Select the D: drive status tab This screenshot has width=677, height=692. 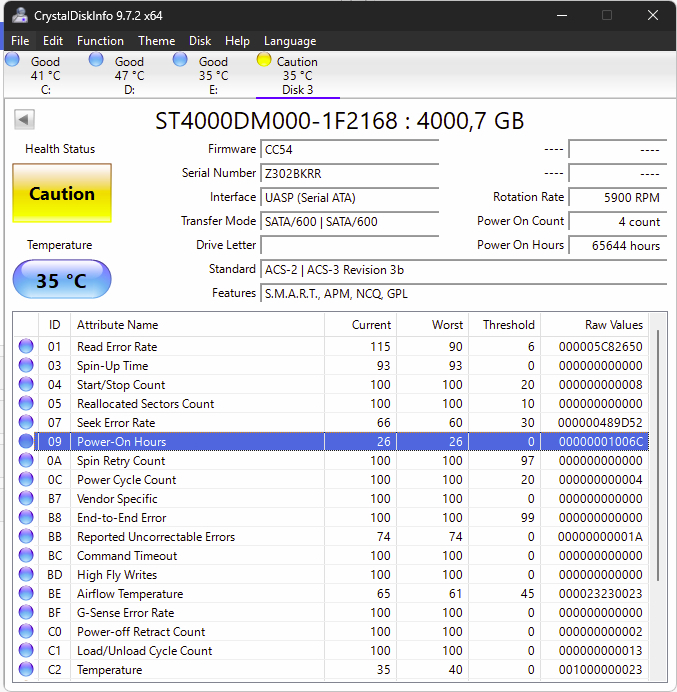click(129, 75)
